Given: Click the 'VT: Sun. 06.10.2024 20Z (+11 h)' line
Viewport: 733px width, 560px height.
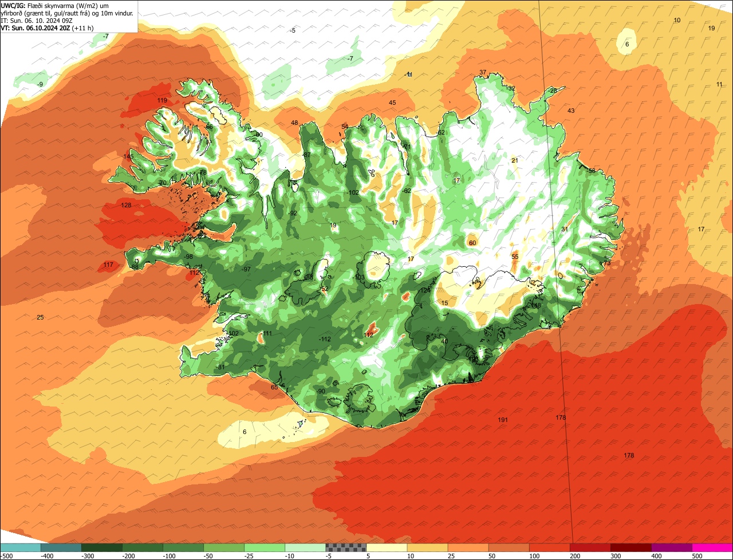Looking at the screenshot, I should pyautogui.click(x=48, y=28).
